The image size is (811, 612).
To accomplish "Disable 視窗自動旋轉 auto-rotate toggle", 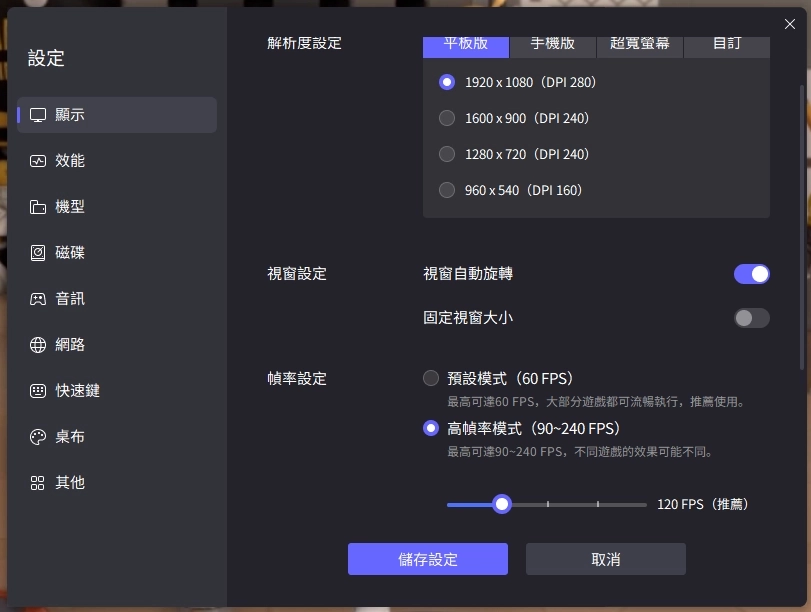I will coord(751,273).
